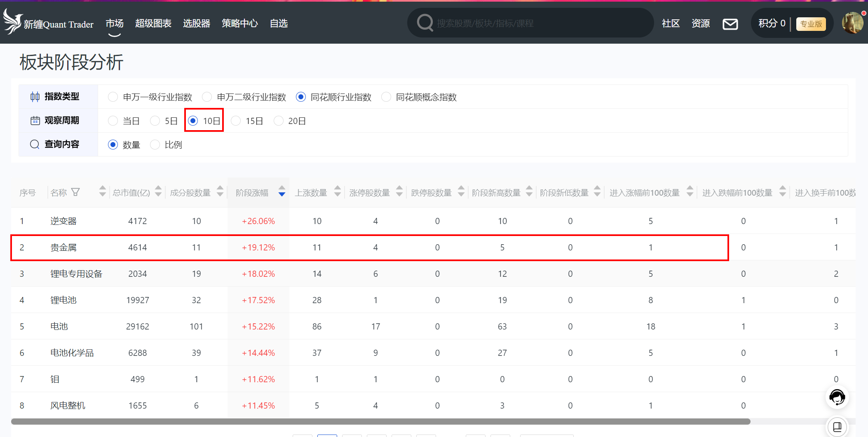
Task: Sort by 涨停股数量 column arrows
Action: (399, 192)
